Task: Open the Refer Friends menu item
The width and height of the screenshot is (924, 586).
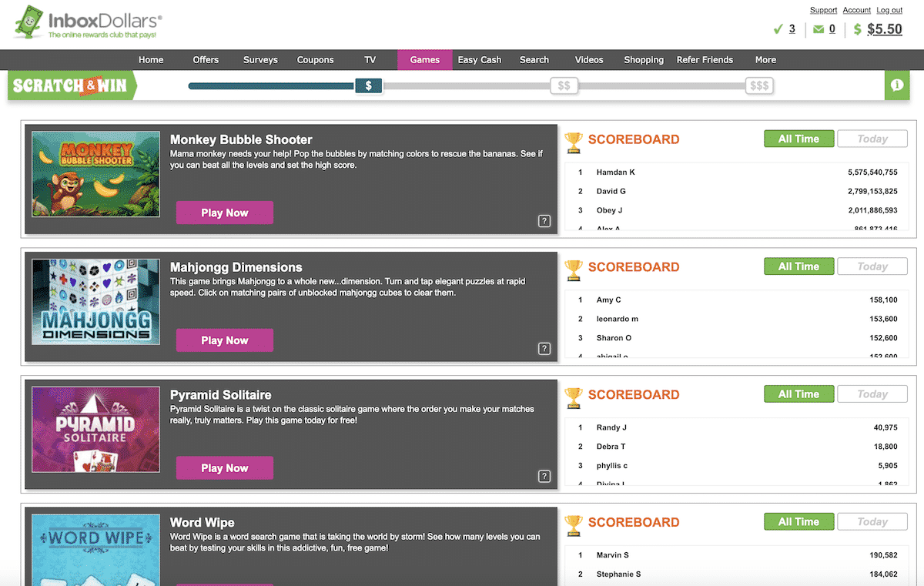Action: (x=705, y=59)
